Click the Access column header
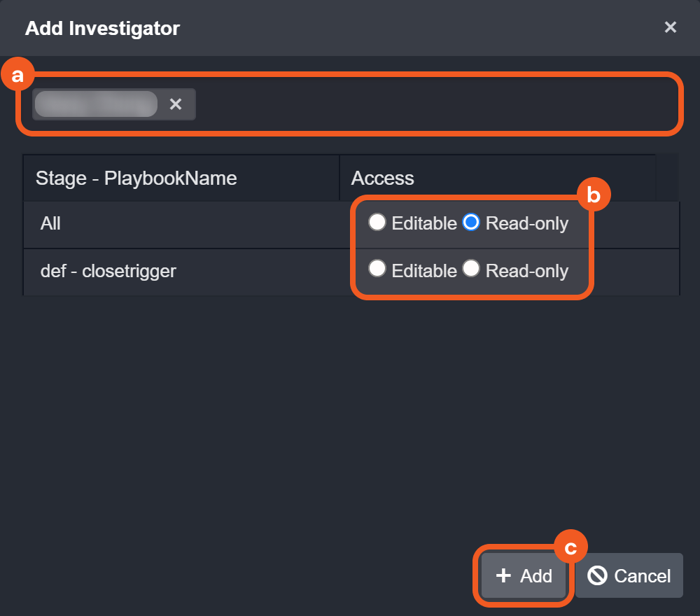The height and width of the screenshot is (616, 700). [x=383, y=178]
